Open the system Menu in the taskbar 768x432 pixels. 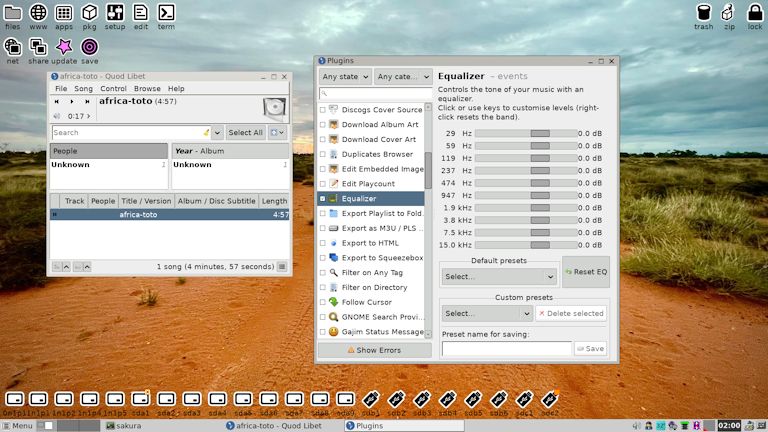pyautogui.click(x=18, y=426)
